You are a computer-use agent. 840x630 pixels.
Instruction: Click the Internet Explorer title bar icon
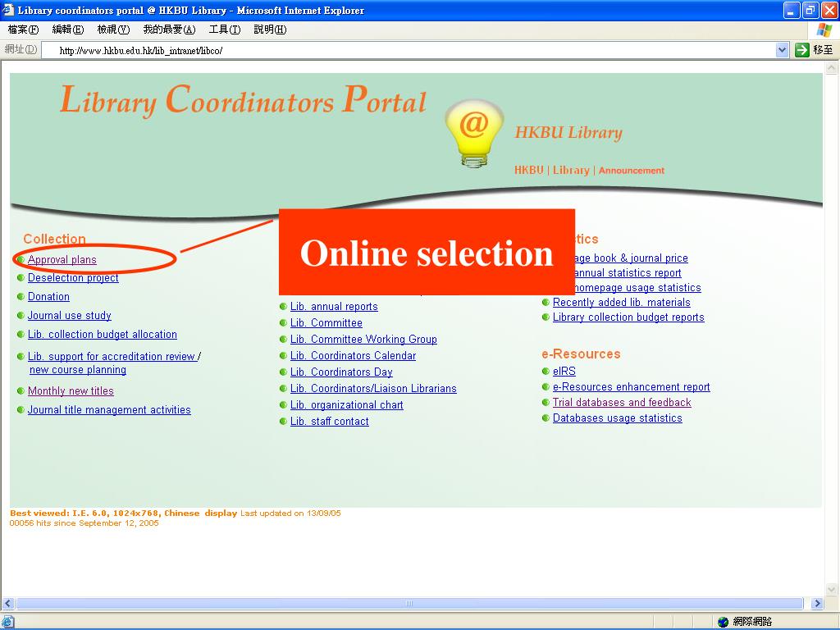[8, 10]
